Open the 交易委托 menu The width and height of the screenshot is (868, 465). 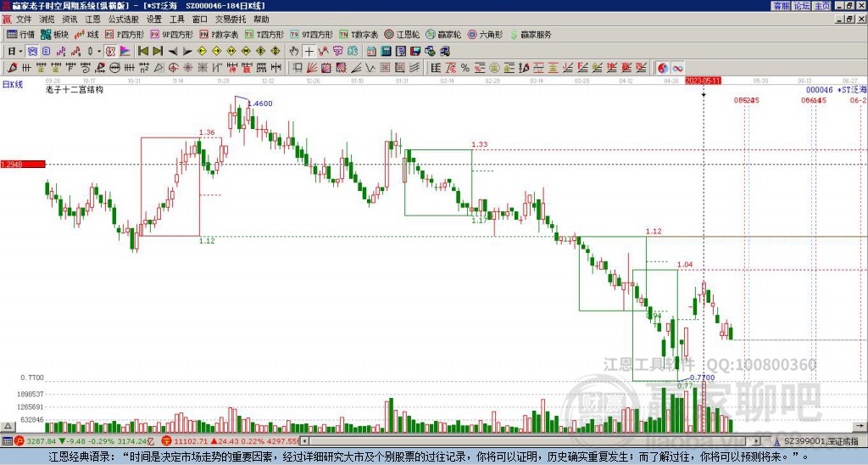(x=231, y=20)
